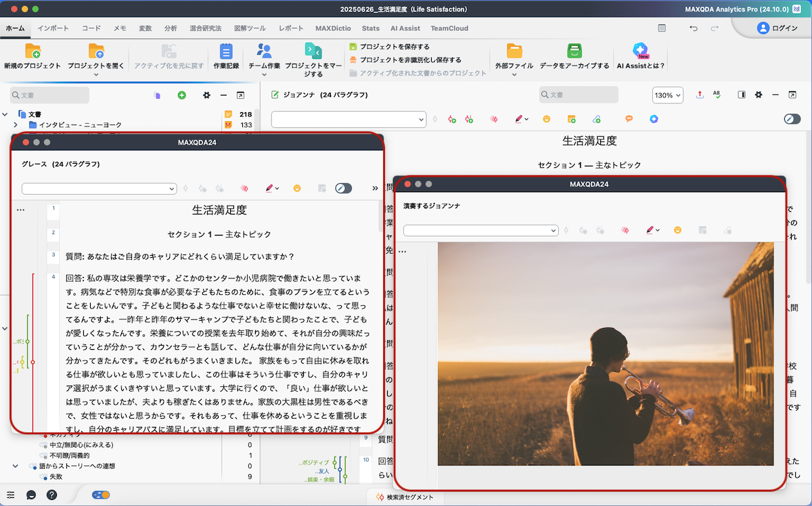Click the emoticode icon in ジョアンナ toolbar
This screenshot has width=812, height=506.
[547, 119]
